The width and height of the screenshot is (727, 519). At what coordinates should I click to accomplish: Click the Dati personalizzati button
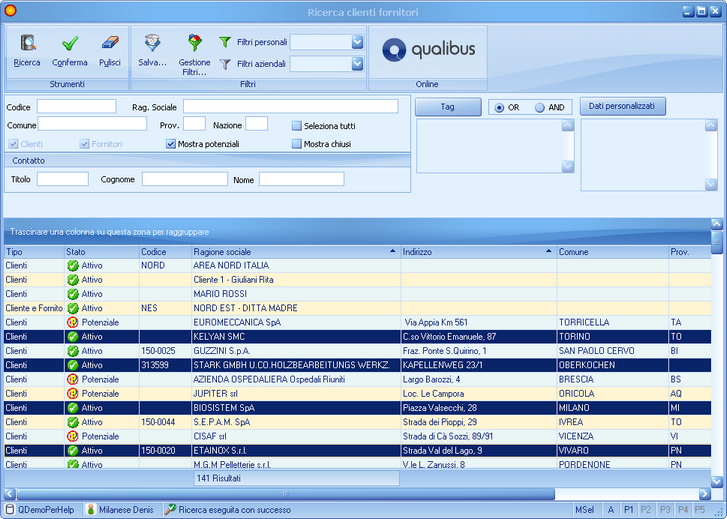click(x=623, y=106)
